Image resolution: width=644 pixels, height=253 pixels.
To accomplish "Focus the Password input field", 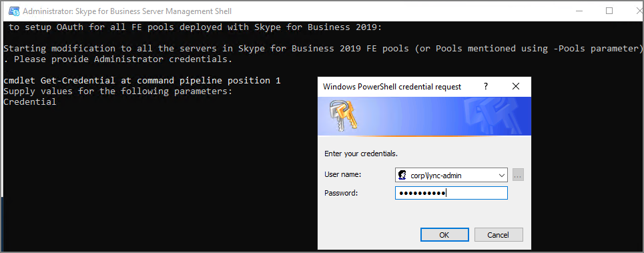I will point(451,193).
